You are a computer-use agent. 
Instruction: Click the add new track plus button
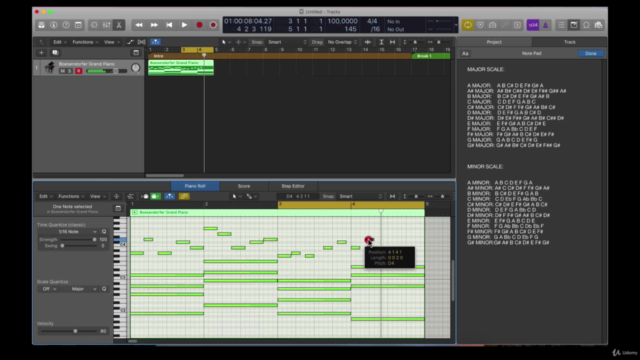pos(41,53)
